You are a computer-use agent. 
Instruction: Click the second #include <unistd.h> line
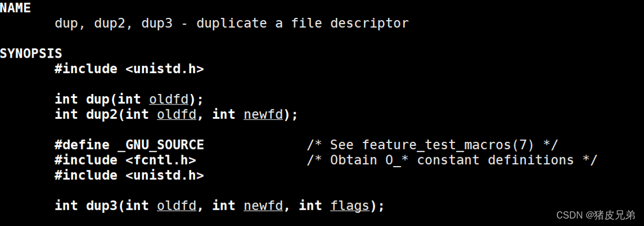130,175
